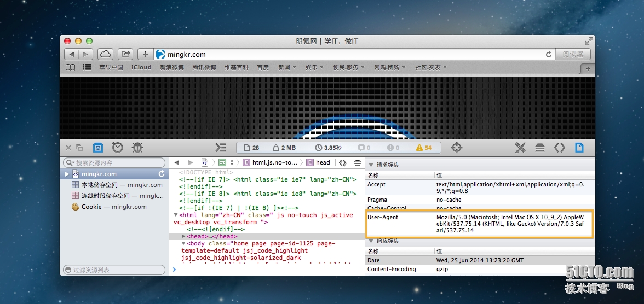The height and width of the screenshot is (304, 644).
Task: Add bookmark with the plus button beside address field
Action: pyautogui.click(x=146, y=54)
